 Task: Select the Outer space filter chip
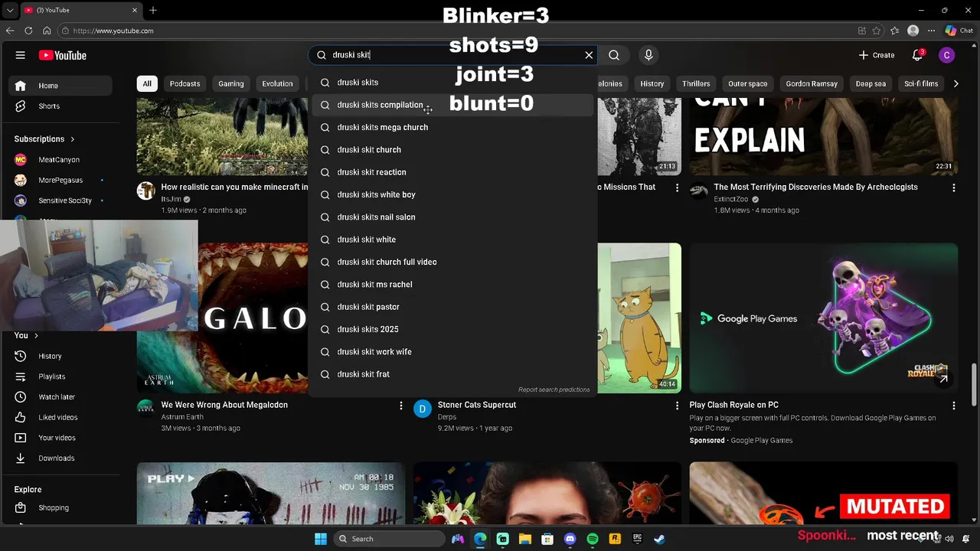748,83
